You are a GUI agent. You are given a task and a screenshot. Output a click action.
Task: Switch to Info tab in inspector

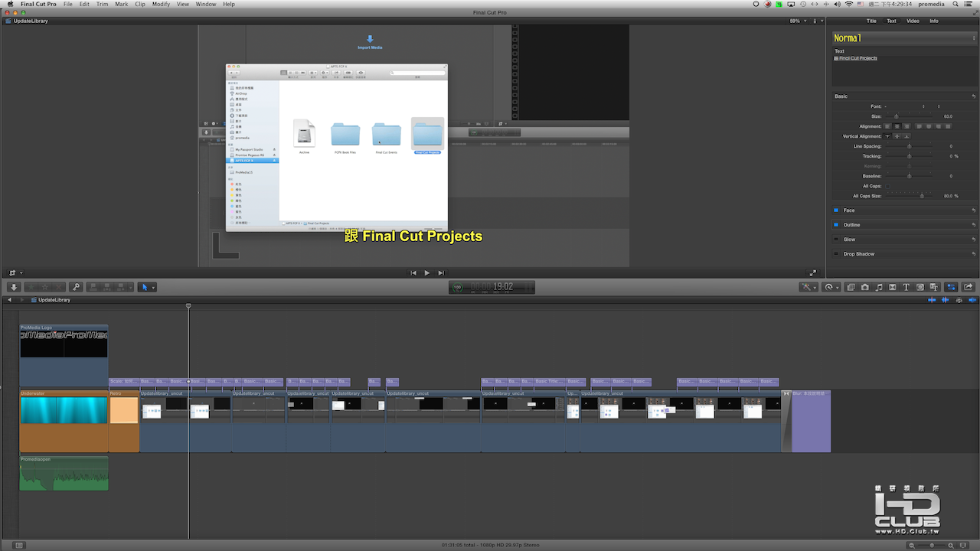[x=934, y=21]
